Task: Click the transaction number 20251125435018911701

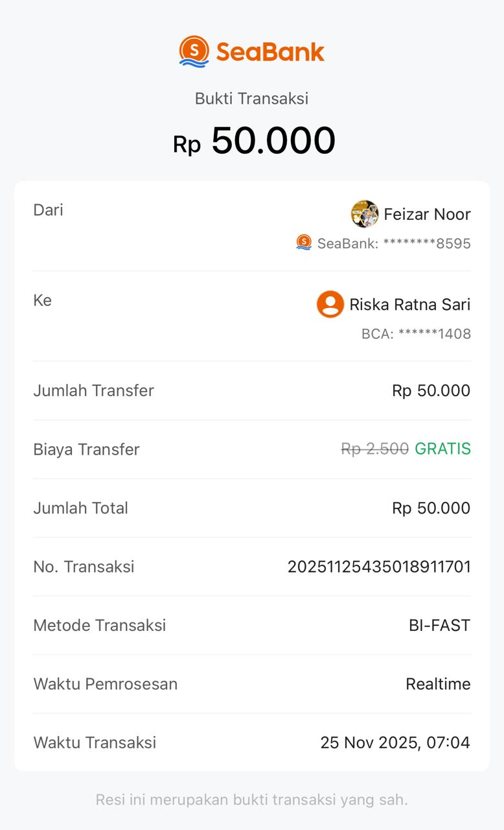Action: [379, 567]
